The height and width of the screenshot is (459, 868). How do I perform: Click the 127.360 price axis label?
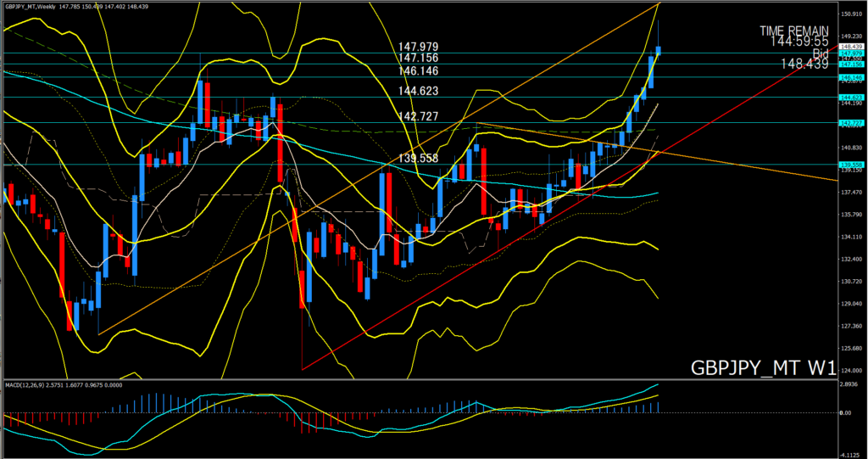pos(851,326)
